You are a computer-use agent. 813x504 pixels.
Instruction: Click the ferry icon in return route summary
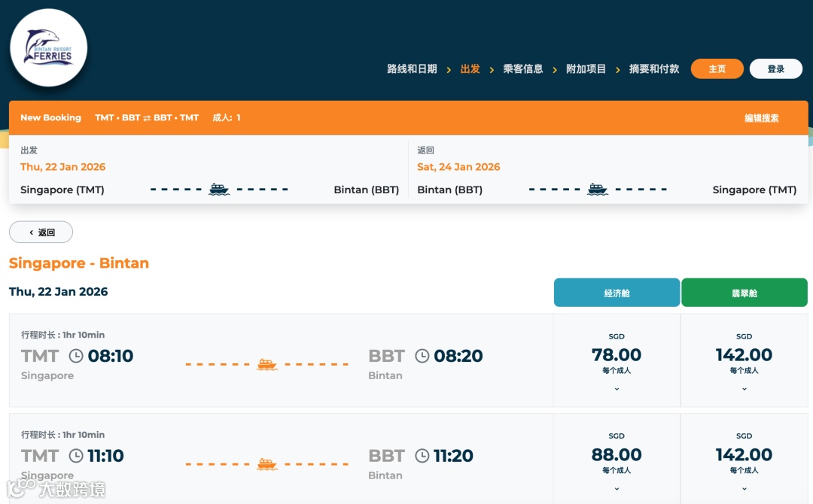[597, 189]
